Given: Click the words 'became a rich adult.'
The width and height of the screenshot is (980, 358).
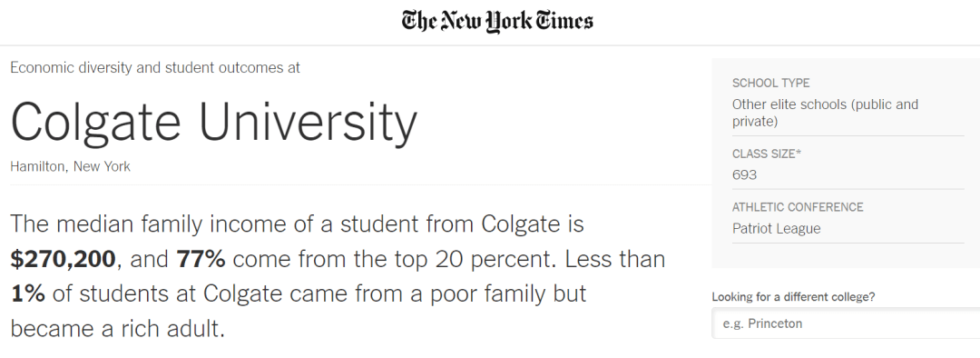Looking at the screenshot, I should (x=117, y=329).
